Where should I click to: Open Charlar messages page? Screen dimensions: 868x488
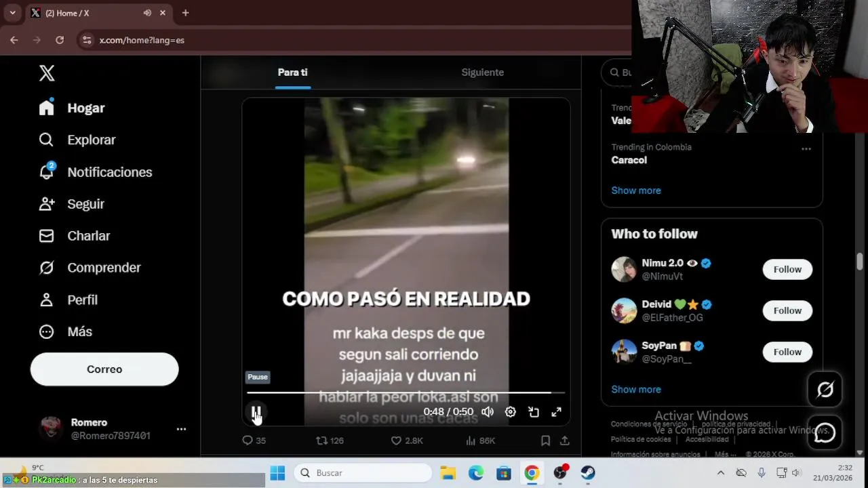[75, 236]
